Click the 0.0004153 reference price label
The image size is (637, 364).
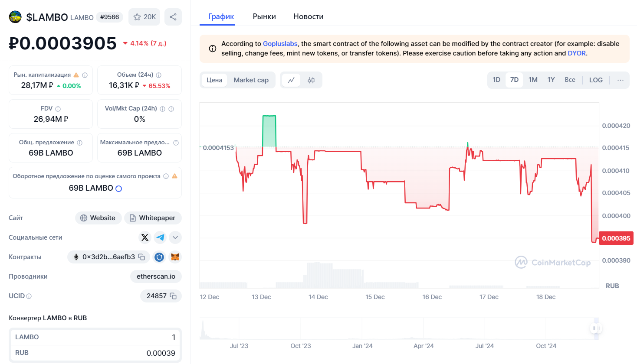218,148
